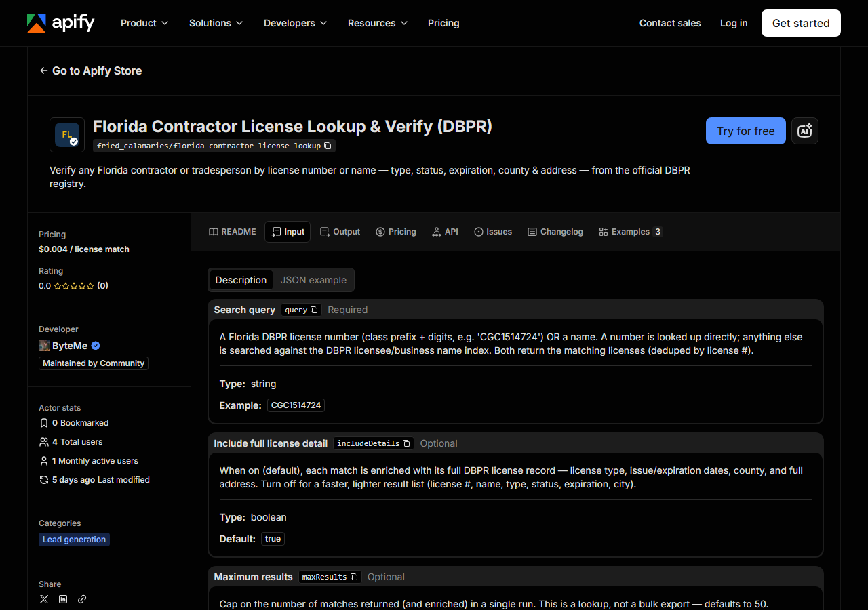Click the rating stars
This screenshot has height=610, width=868.
pyautogui.click(x=74, y=286)
